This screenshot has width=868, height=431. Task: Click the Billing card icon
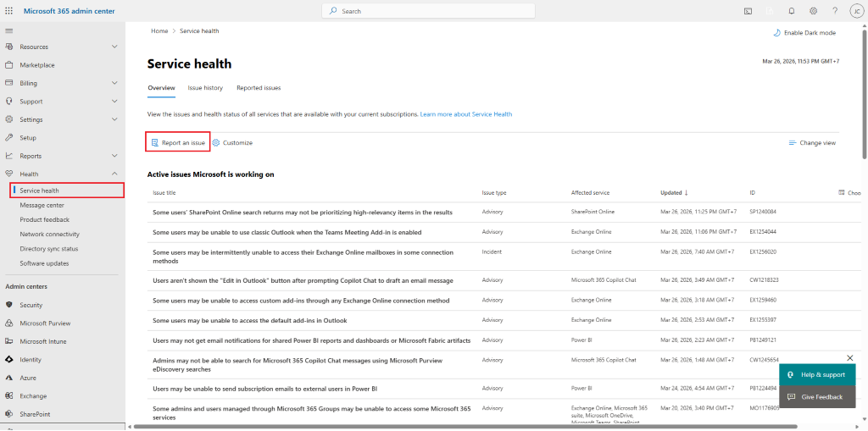8,83
